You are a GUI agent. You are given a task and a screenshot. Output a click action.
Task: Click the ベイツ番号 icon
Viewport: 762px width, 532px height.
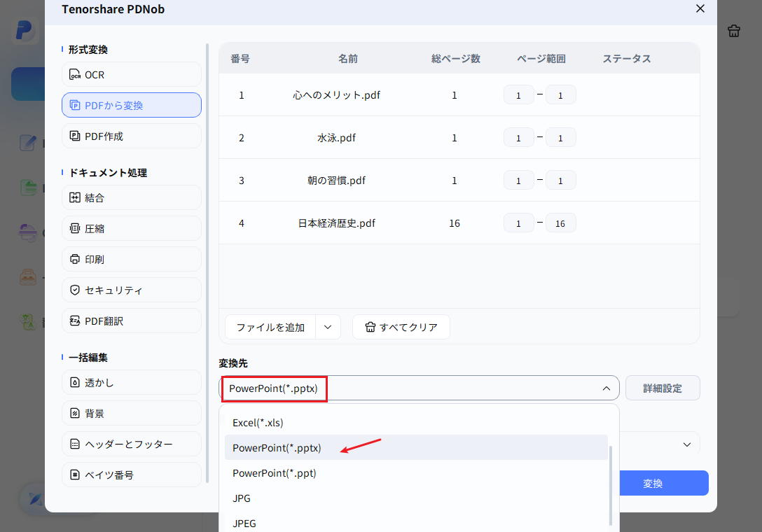[x=75, y=475]
